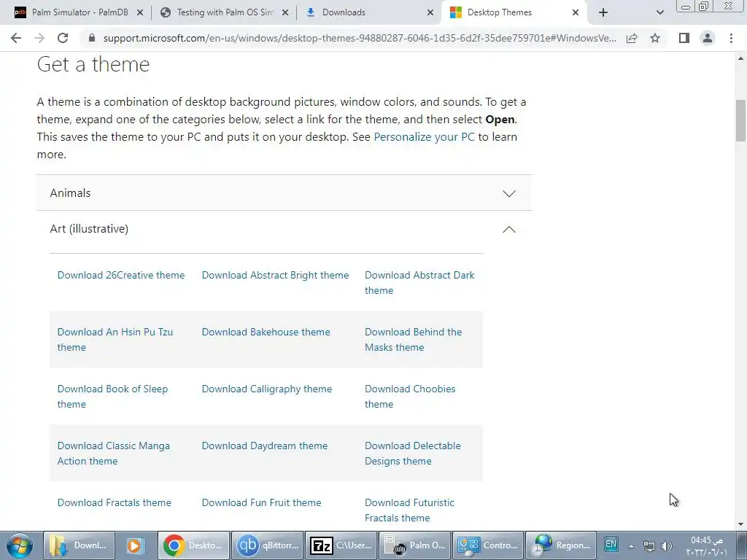747x560 pixels.
Task: Open the Windows Start menu
Action: tap(20, 545)
